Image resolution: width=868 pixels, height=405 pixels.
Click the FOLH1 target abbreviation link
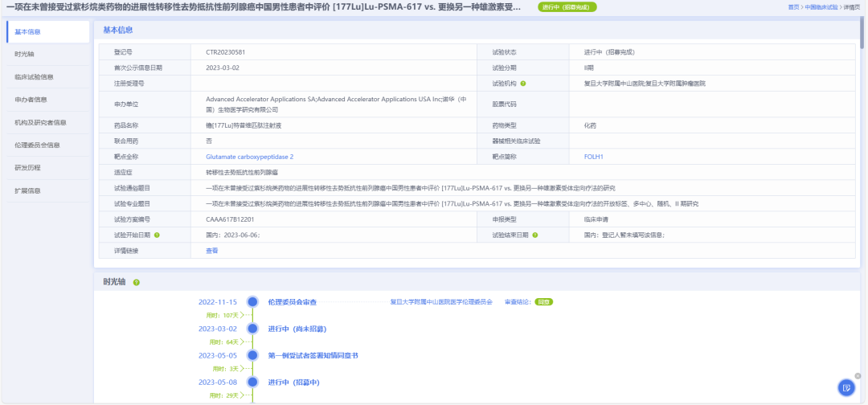coord(593,157)
